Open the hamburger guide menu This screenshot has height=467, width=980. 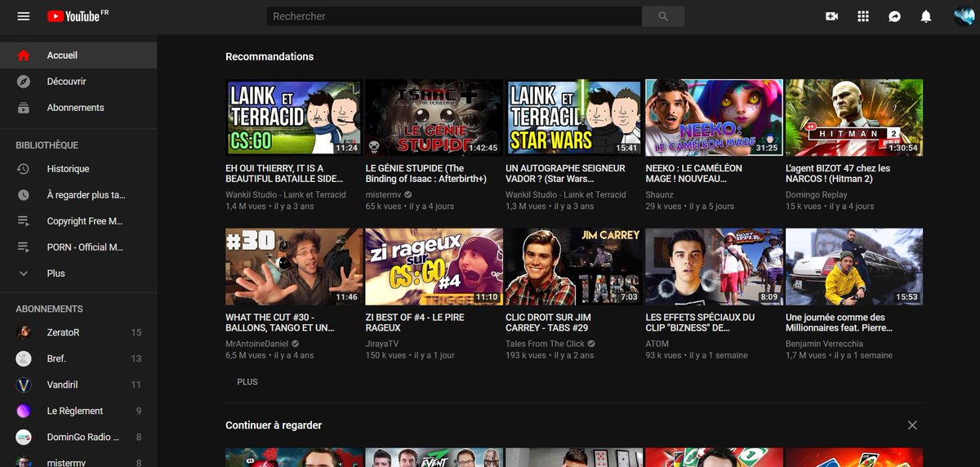click(24, 16)
